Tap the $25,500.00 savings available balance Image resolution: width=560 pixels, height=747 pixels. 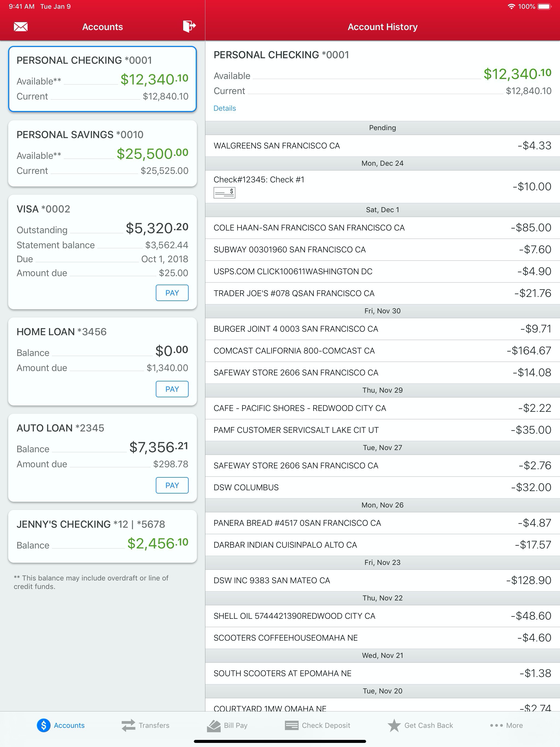tap(152, 154)
